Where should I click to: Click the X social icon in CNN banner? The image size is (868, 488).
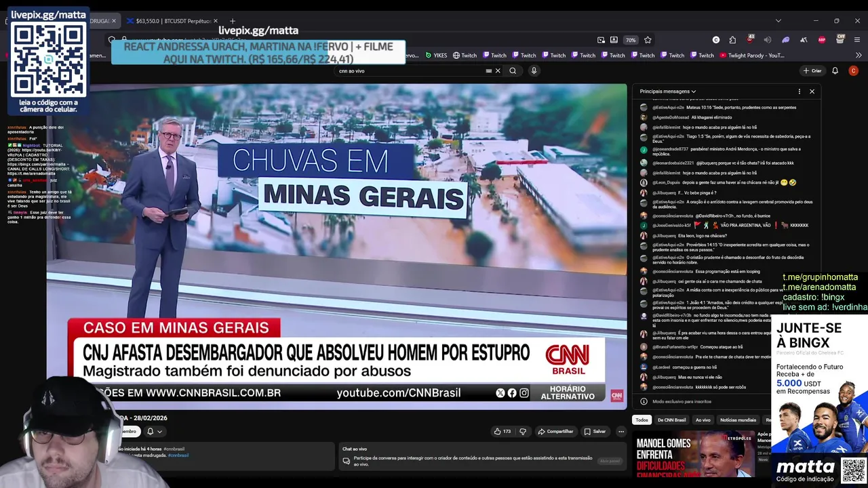(x=500, y=393)
